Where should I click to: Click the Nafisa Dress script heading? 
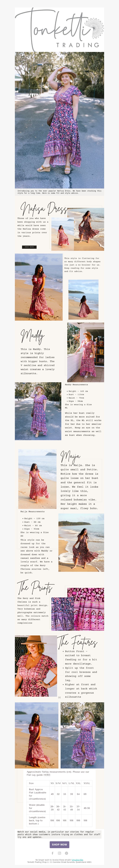(x=44, y=209)
